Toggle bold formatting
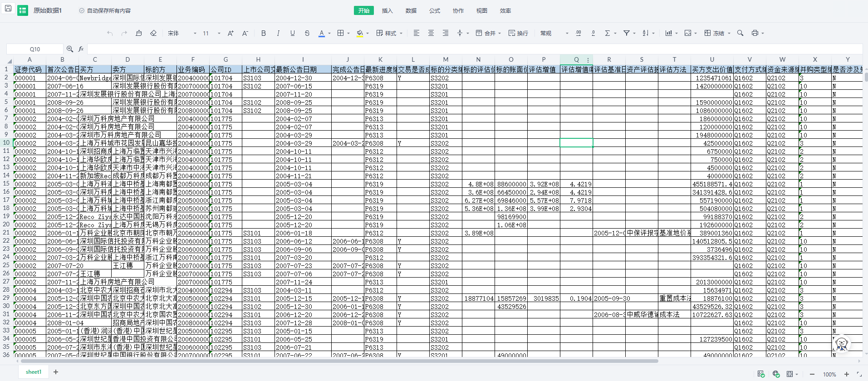The width and height of the screenshot is (868, 381). (264, 33)
